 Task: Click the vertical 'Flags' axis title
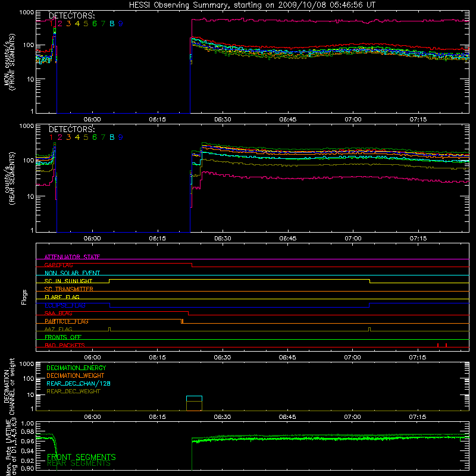coord(24,297)
